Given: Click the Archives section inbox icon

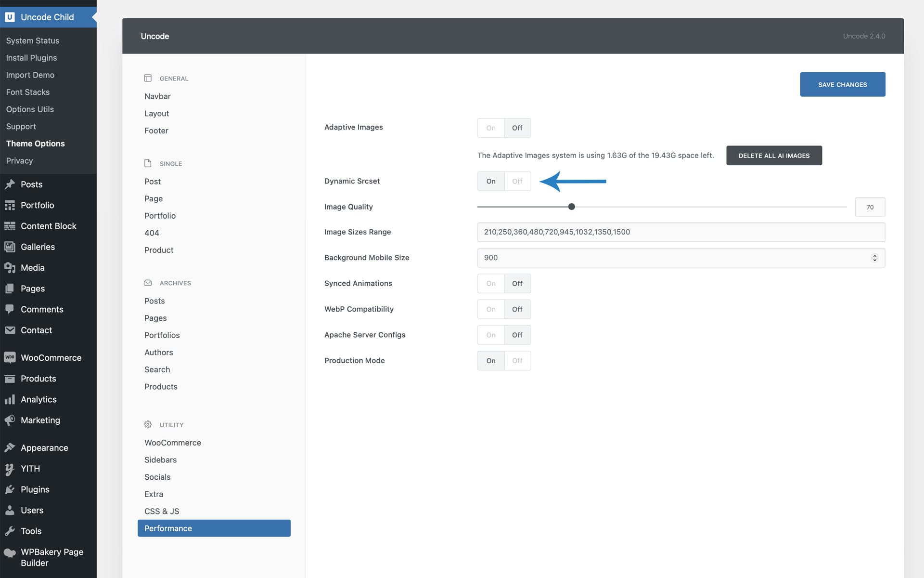Looking at the screenshot, I should (x=148, y=283).
